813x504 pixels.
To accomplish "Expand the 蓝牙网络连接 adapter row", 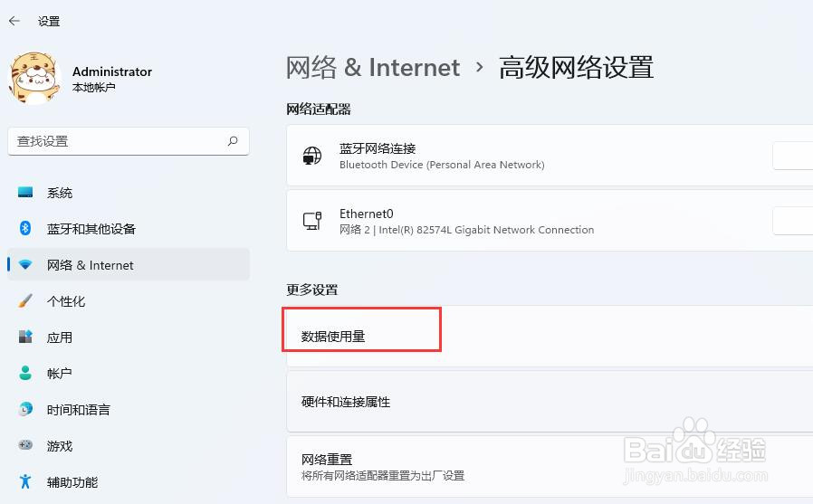I will click(x=543, y=156).
